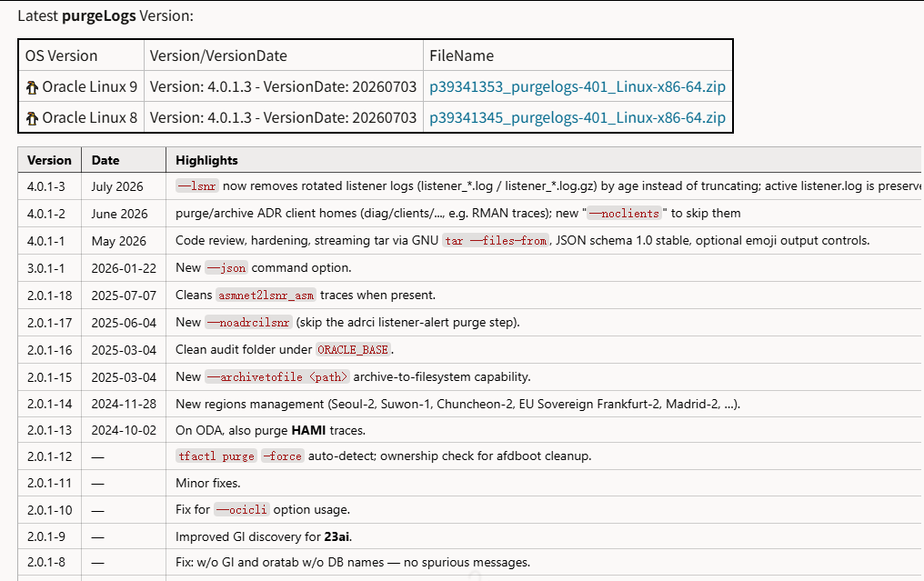Select the Oracle Linux 8 text
The width and height of the screenshot is (924, 581).
tap(89, 117)
